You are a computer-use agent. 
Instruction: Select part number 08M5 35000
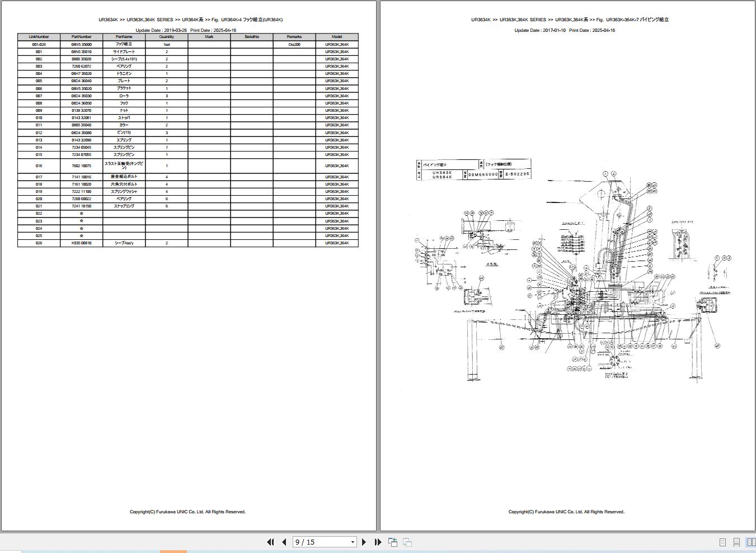(x=81, y=44)
